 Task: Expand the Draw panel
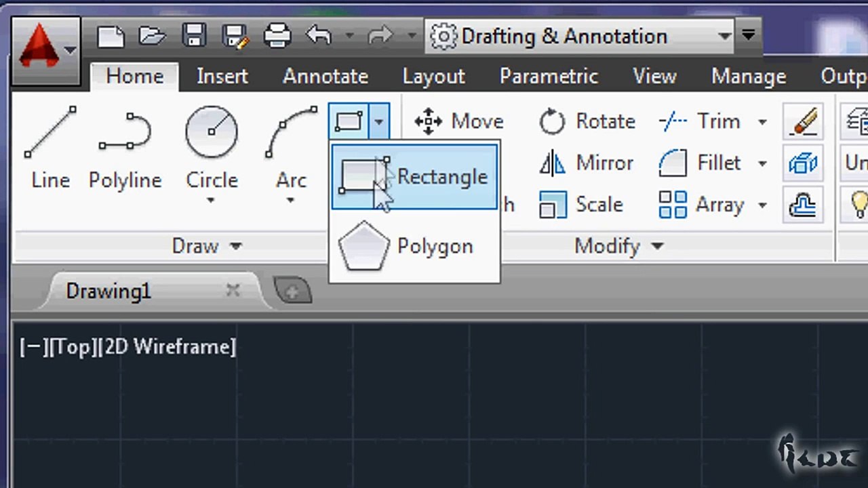pos(207,246)
